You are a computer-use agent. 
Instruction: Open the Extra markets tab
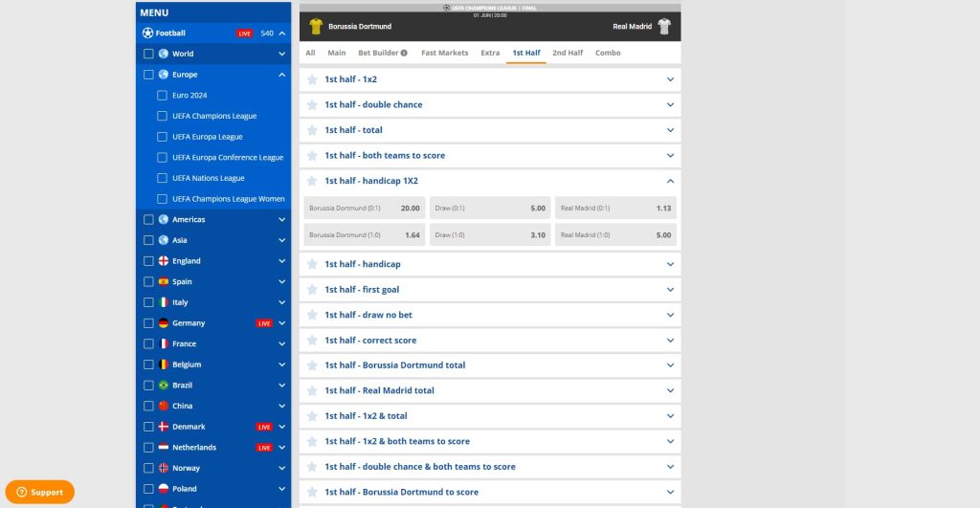pos(490,54)
